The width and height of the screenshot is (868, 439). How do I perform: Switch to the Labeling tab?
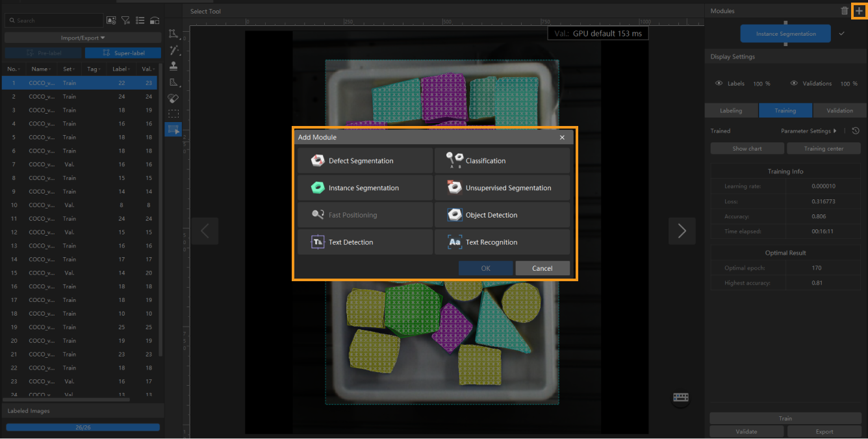pyautogui.click(x=731, y=110)
